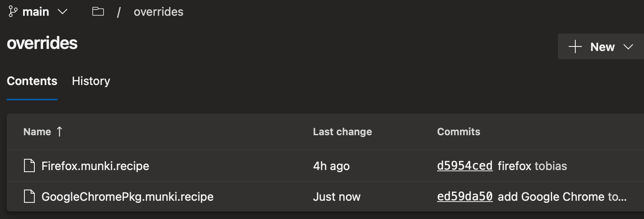Switch to the Contents tab
This screenshot has width=644, height=219.
point(32,81)
